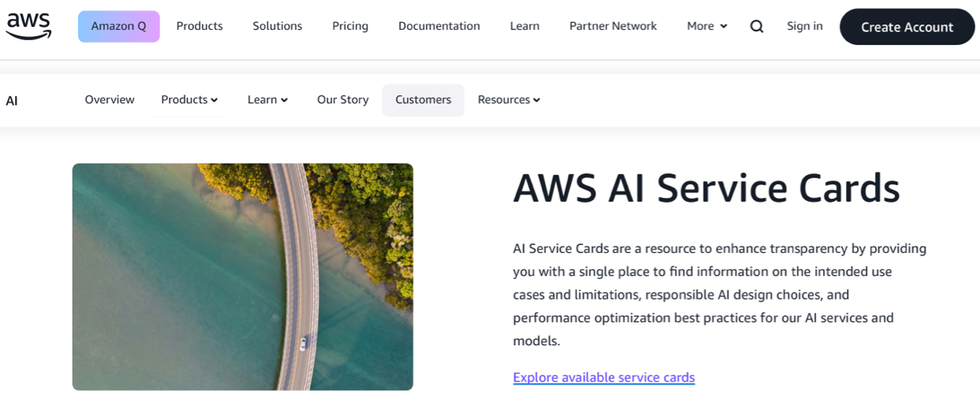Go to the Overview tab
980x402 pixels.
pos(110,100)
